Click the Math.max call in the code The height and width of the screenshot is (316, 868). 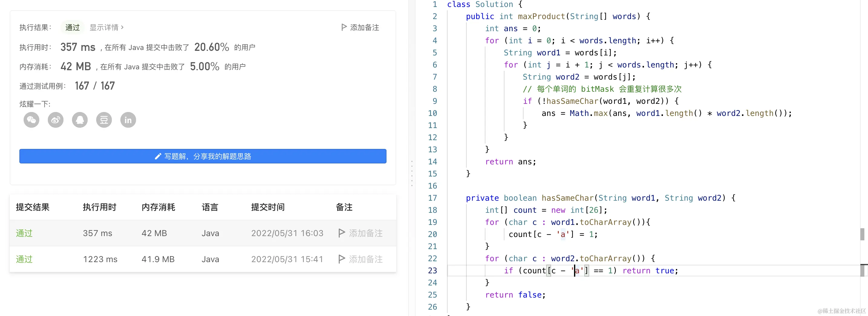click(589, 113)
